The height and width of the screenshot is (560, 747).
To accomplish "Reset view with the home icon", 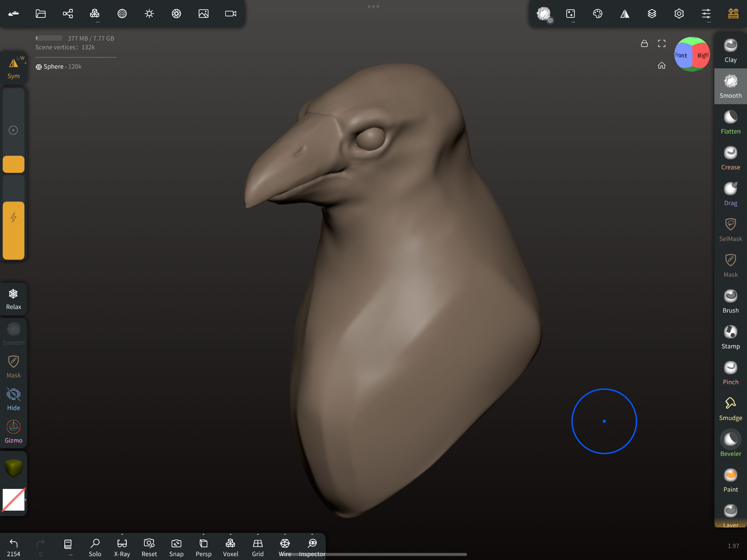I will click(x=661, y=65).
